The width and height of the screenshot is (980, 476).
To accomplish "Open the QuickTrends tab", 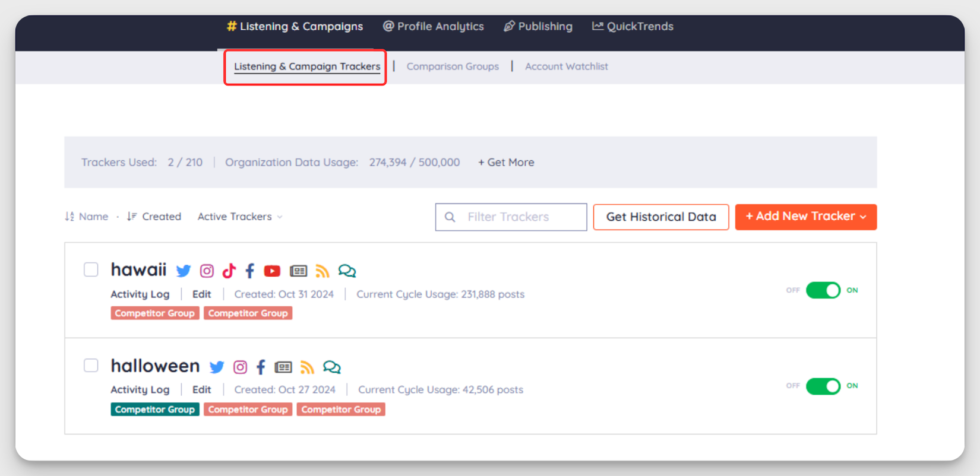I will pyautogui.click(x=633, y=26).
